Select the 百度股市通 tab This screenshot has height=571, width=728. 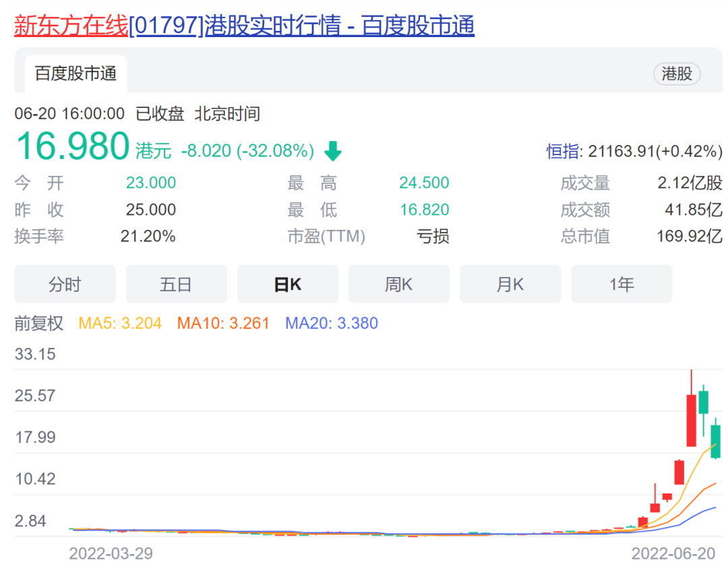pyautogui.click(x=75, y=73)
